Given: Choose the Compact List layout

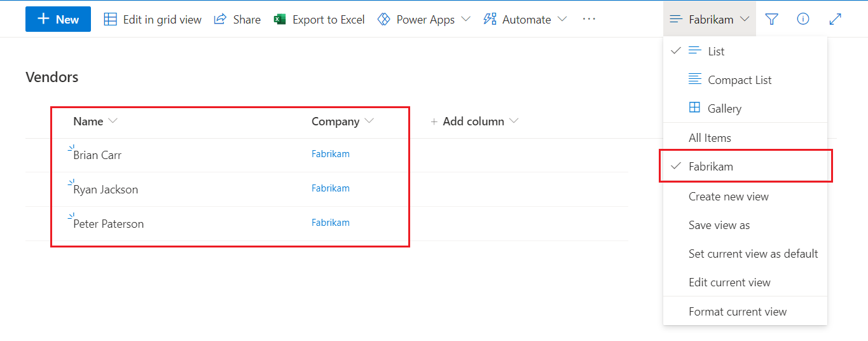Looking at the screenshot, I should (x=739, y=80).
